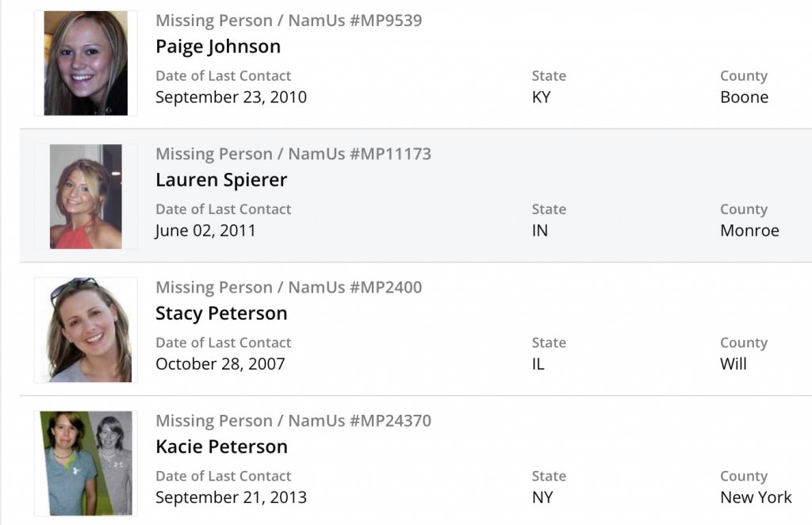Click the Boone county value

coord(744,98)
